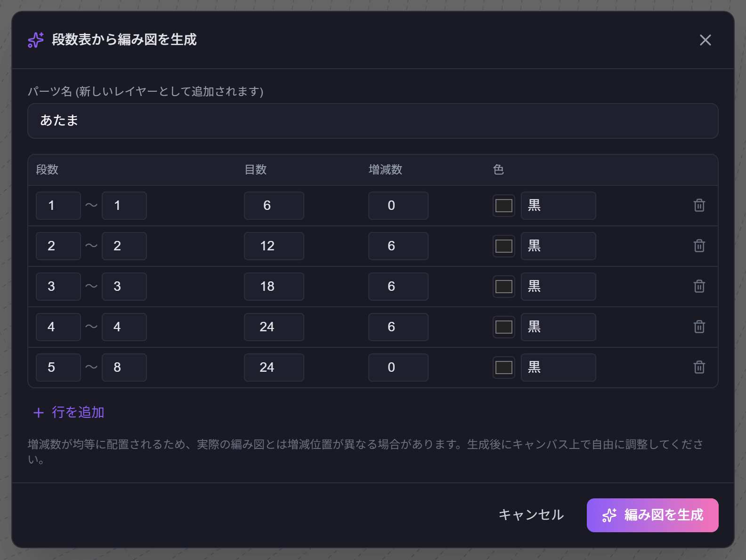Delete the row 5~8 with trash icon
Viewport: 746px width, 560px height.
click(x=699, y=367)
